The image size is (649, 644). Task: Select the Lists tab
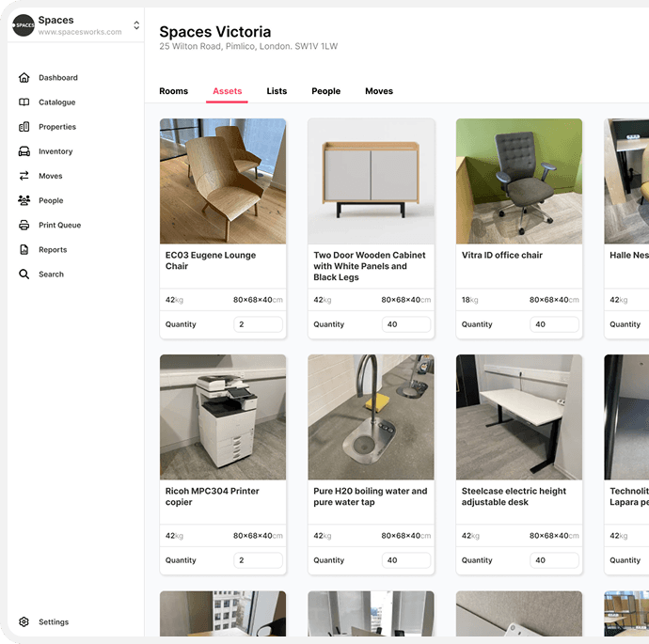(277, 91)
